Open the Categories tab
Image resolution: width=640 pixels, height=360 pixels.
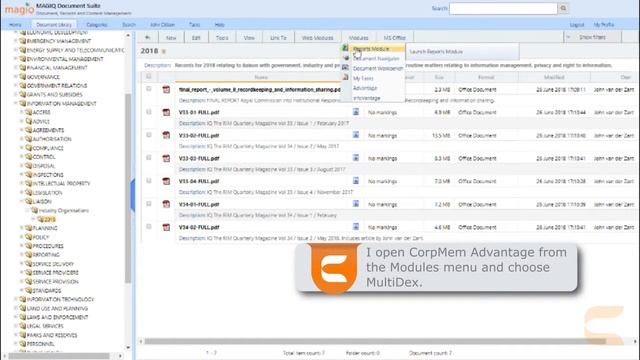pyautogui.click(x=97, y=24)
